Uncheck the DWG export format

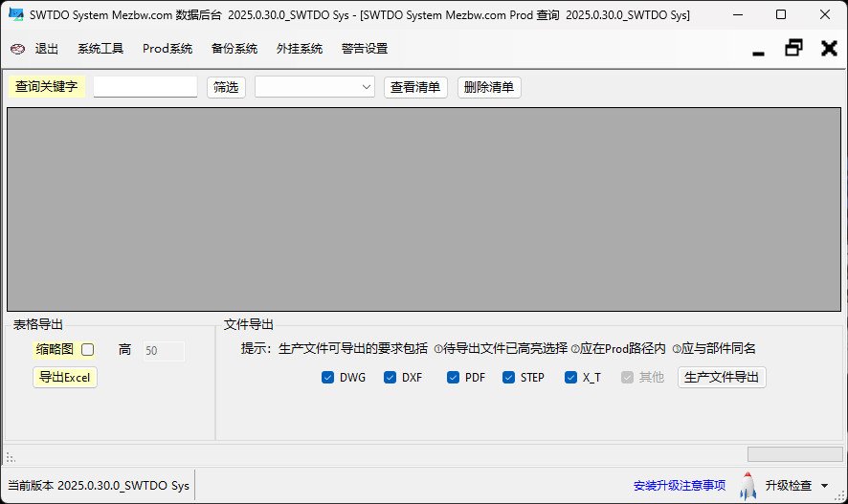click(328, 377)
